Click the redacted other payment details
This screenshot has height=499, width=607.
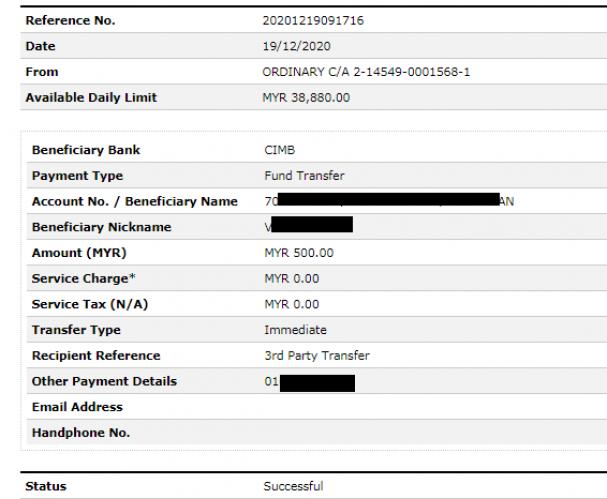point(317,383)
